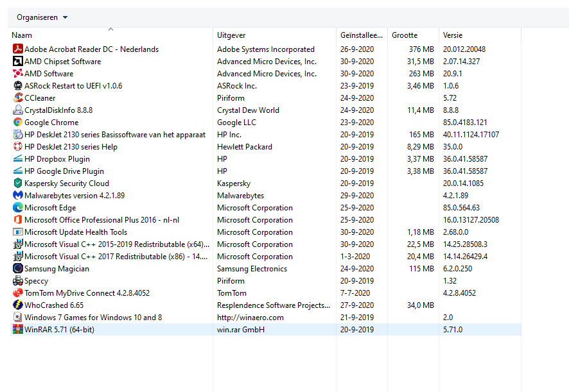Click the 376 MB size value
The width and height of the screenshot is (569, 392).
(x=421, y=49)
